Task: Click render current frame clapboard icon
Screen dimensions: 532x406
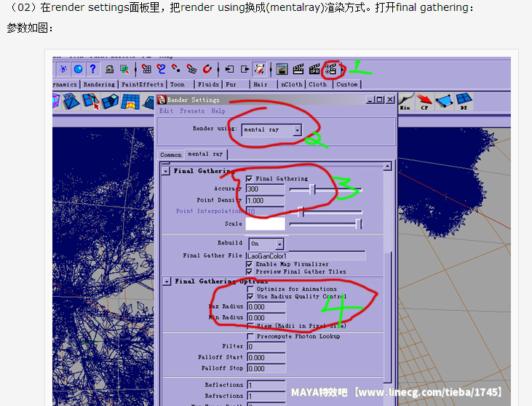Action: (x=298, y=69)
